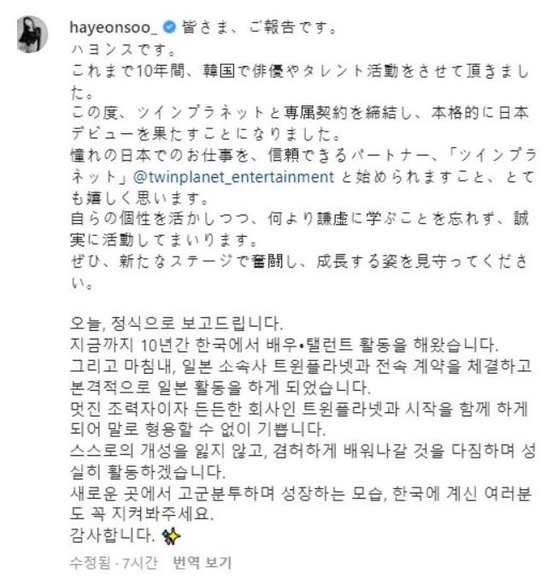Image resolution: width=559 pixels, height=585 pixels.
Task: Open the hayeonsoo_ profile avatar
Action: click(x=32, y=34)
